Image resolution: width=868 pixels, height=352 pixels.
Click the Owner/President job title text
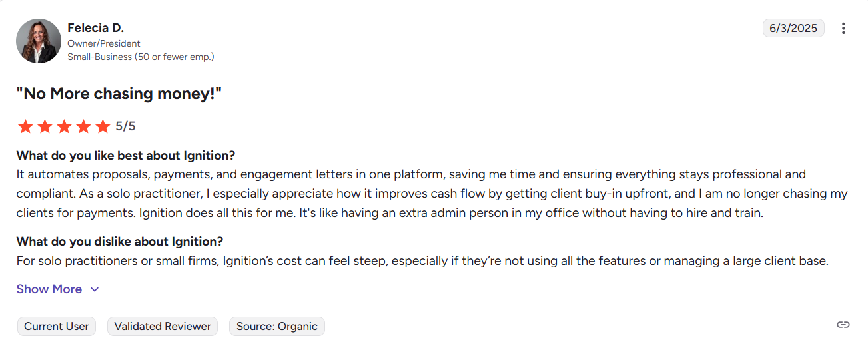(104, 44)
